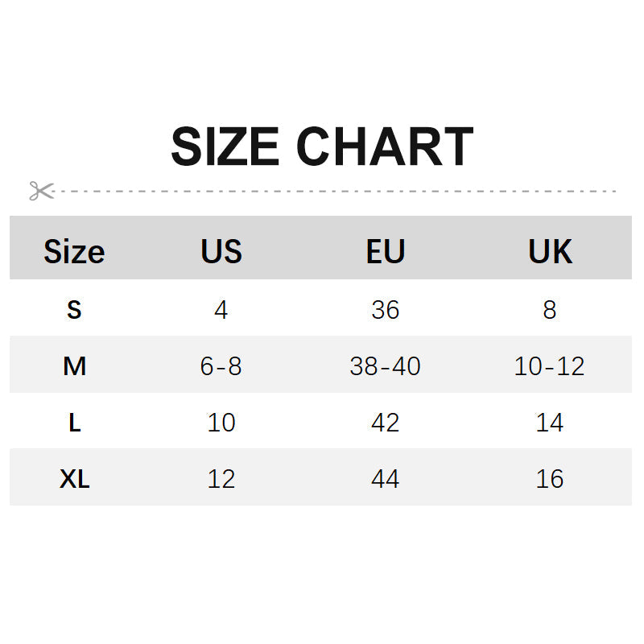Click UK size 14 cell
This screenshot has height=644, width=644.
[550, 423]
